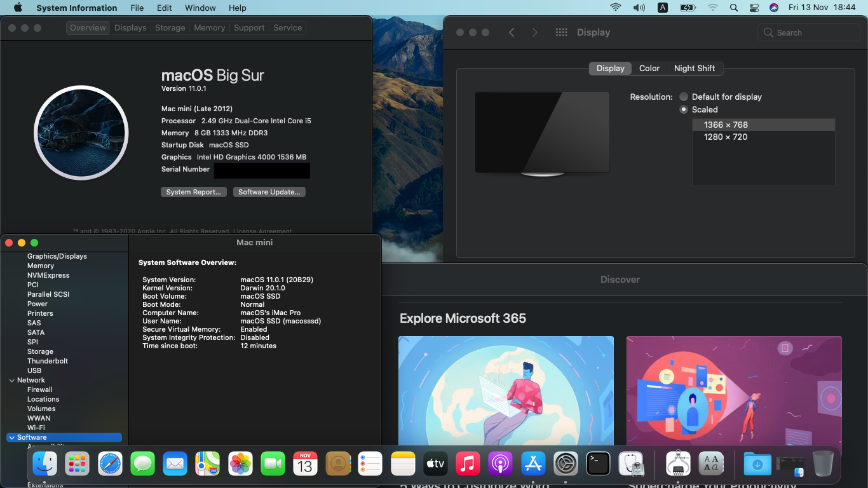Switch to the Displays tab in About window
The image size is (868, 488).
[130, 28]
